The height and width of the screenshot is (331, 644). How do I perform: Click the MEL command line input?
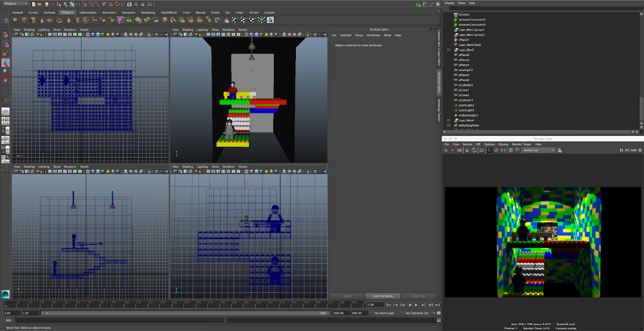[x=120, y=320]
